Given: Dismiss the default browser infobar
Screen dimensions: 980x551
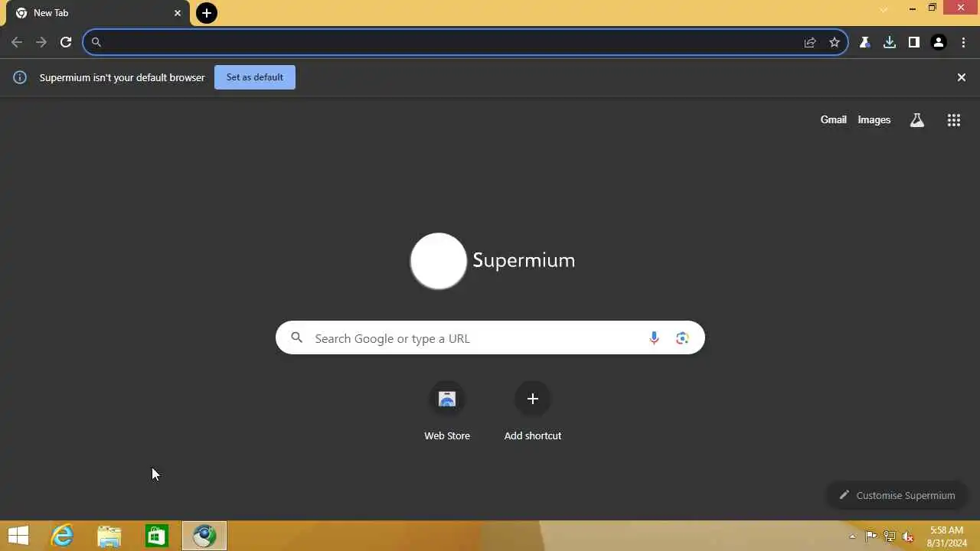Looking at the screenshot, I should [x=962, y=77].
